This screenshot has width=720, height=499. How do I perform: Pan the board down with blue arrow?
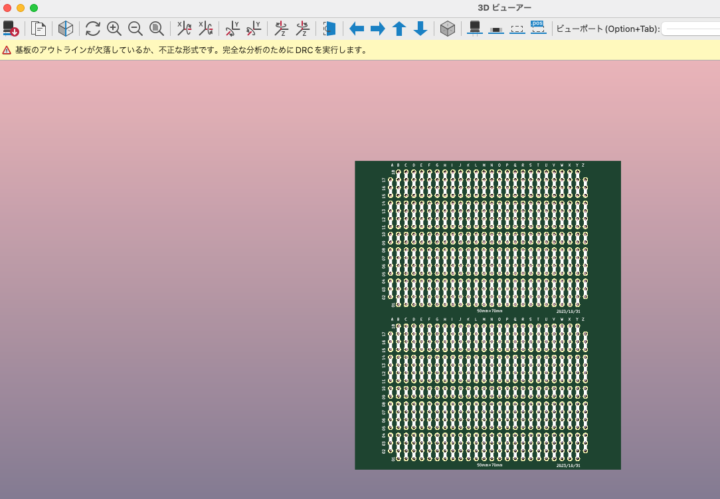(x=420, y=29)
